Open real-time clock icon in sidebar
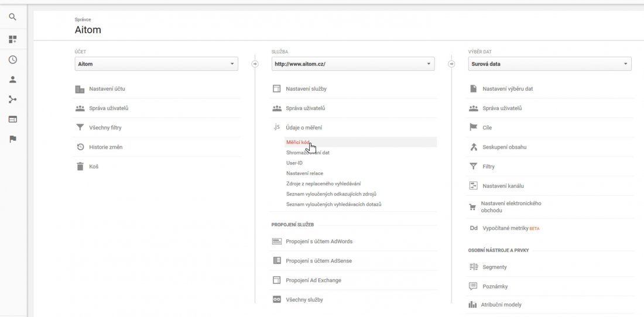The height and width of the screenshot is (317, 644). click(12, 60)
